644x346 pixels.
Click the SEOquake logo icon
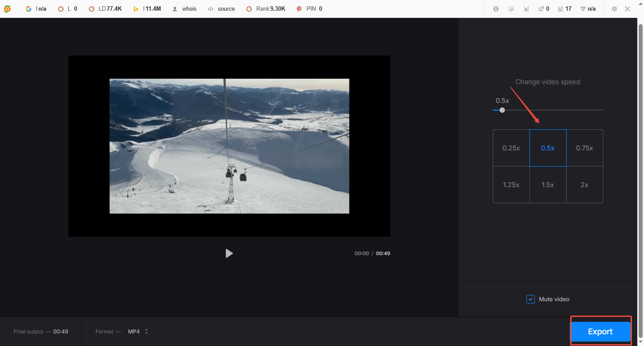pyautogui.click(x=7, y=9)
